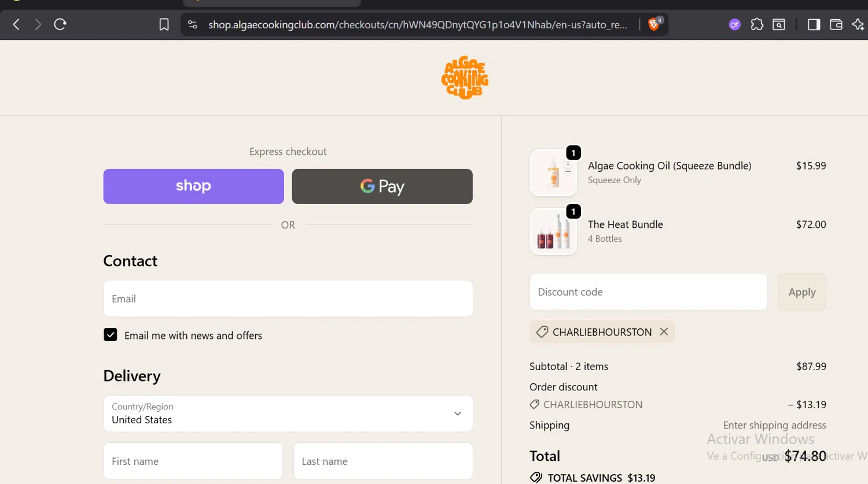Click the "Contact" section heading

(x=130, y=261)
